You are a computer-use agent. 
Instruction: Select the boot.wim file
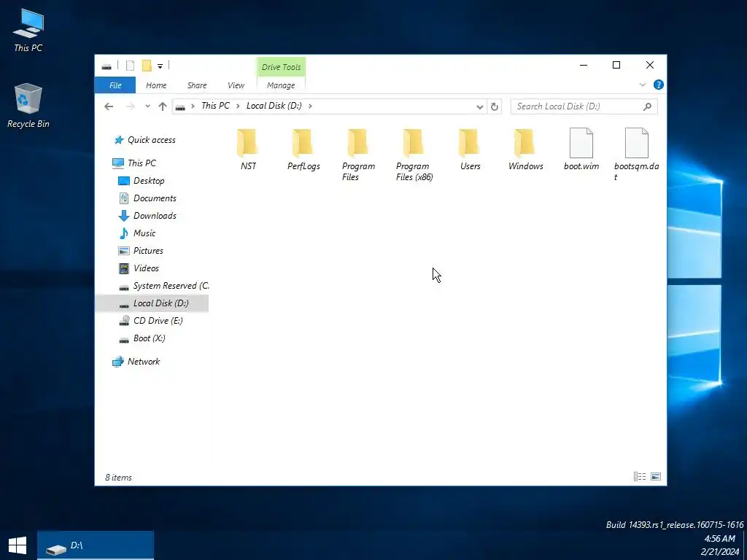(581, 149)
